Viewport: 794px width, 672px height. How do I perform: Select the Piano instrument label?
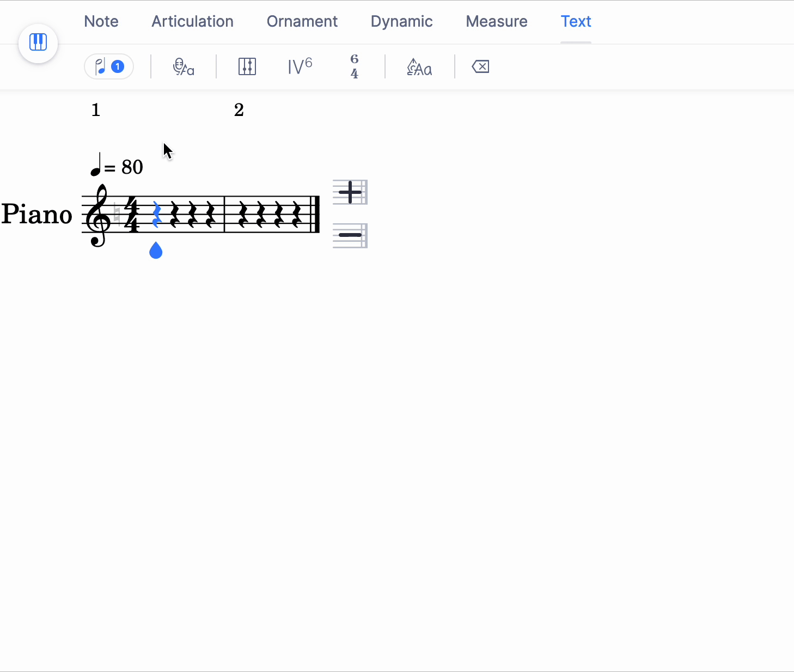(36, 214)
